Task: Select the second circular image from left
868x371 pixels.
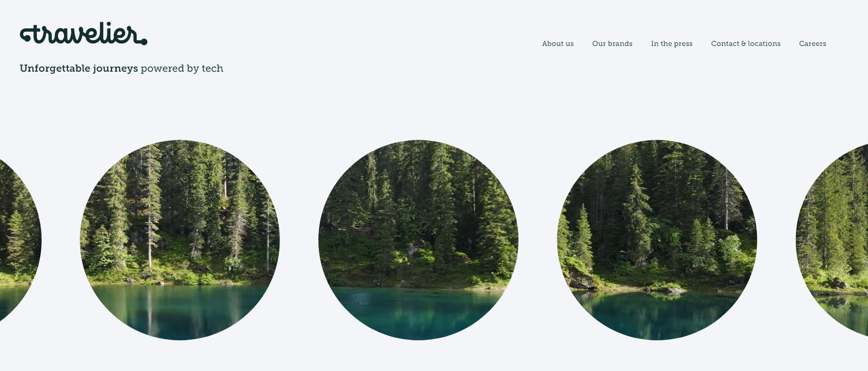Action: tap(180, 240)
